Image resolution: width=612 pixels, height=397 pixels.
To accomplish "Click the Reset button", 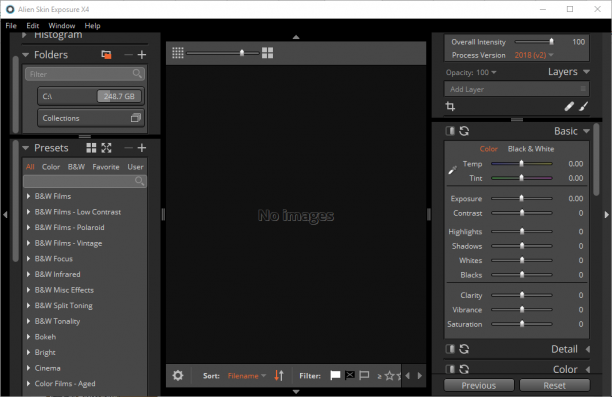I will (554, 385).
